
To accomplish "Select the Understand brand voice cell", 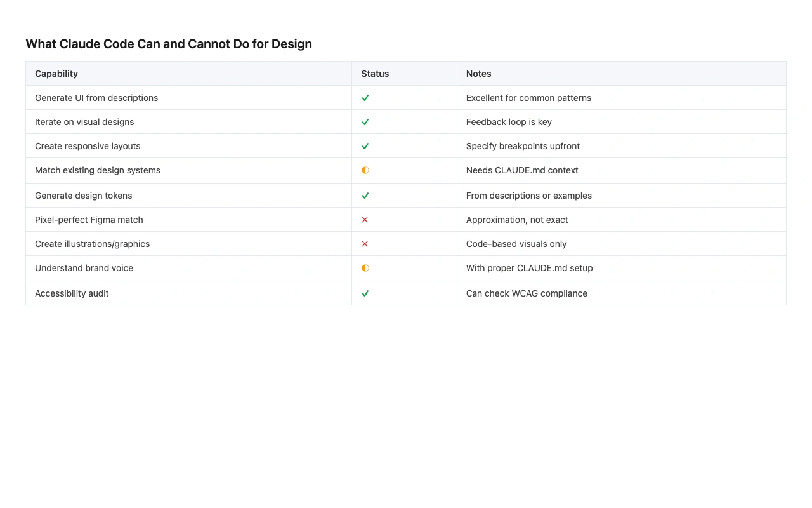I will click(189, 269).
